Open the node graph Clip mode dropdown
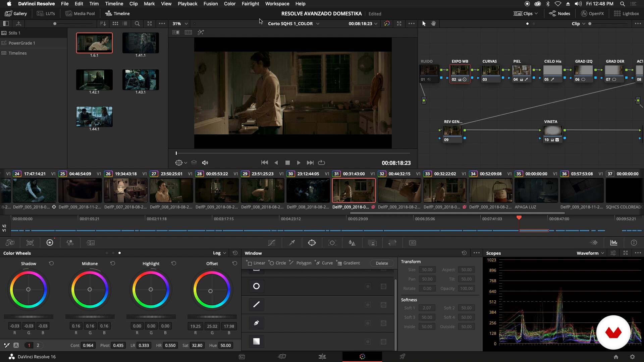 (x=579, y=23)
